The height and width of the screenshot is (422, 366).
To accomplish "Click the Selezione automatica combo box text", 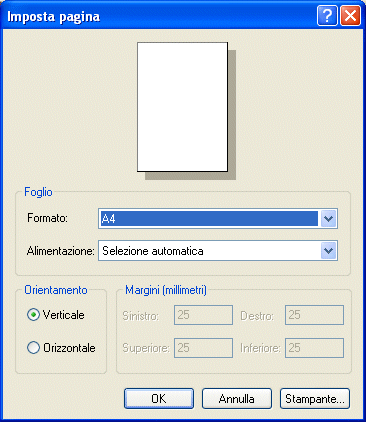I will click(x=153, y=251).
